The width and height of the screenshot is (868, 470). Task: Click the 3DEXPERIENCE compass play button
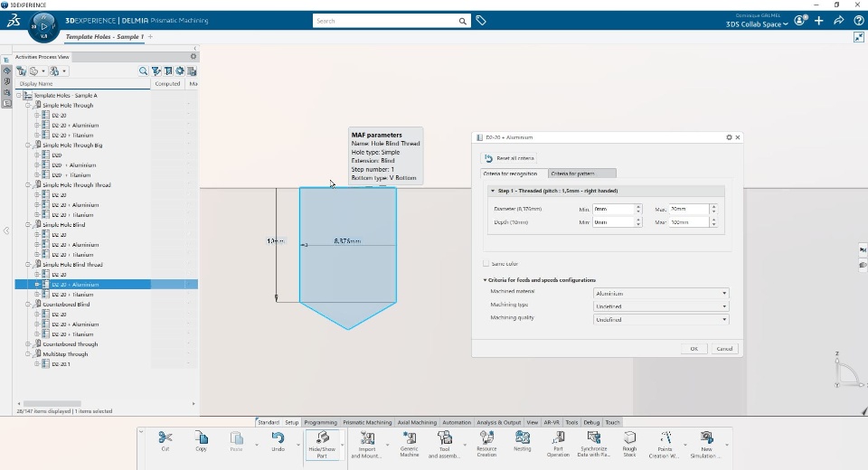(x=43, y=26)
